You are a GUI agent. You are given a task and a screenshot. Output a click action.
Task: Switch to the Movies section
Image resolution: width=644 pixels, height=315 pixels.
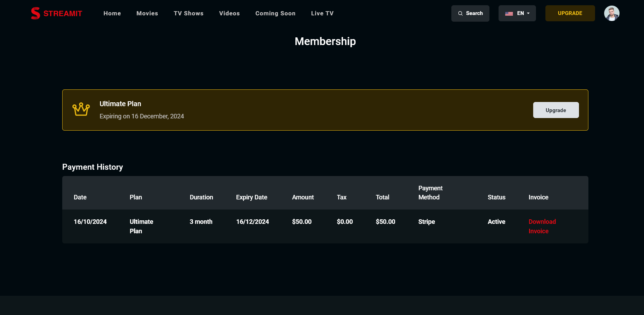pos(147,13)
